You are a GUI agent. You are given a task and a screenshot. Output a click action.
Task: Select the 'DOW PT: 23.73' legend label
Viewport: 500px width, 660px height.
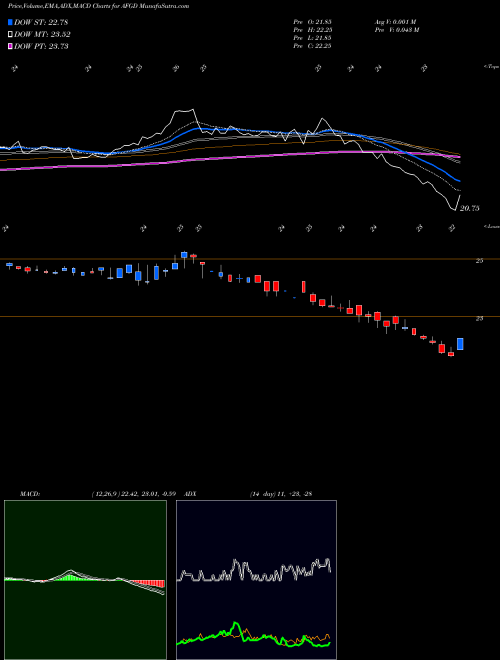tap(41, 46)
